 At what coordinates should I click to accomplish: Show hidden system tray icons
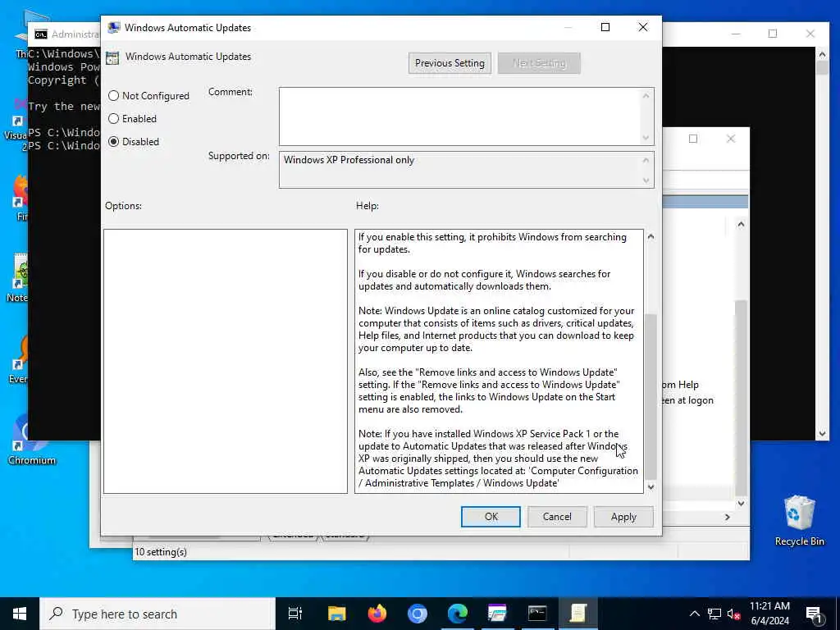pos(694,614)
